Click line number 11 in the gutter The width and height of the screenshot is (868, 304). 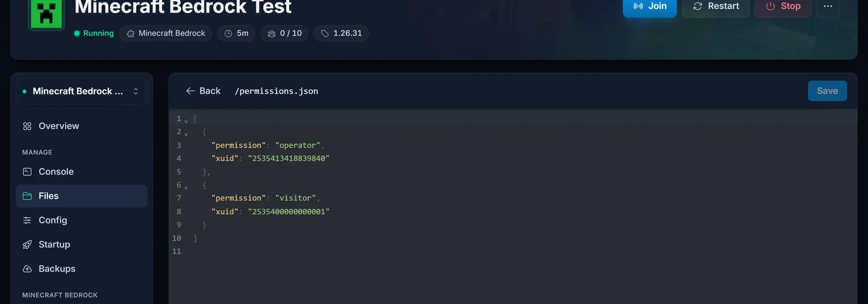tap(176, 251)
